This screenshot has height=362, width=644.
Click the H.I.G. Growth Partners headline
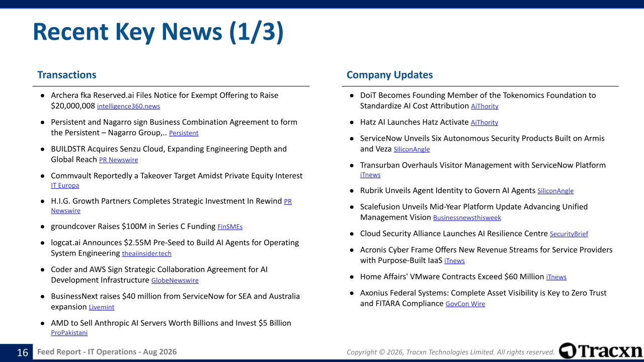[x=166, y=201]
